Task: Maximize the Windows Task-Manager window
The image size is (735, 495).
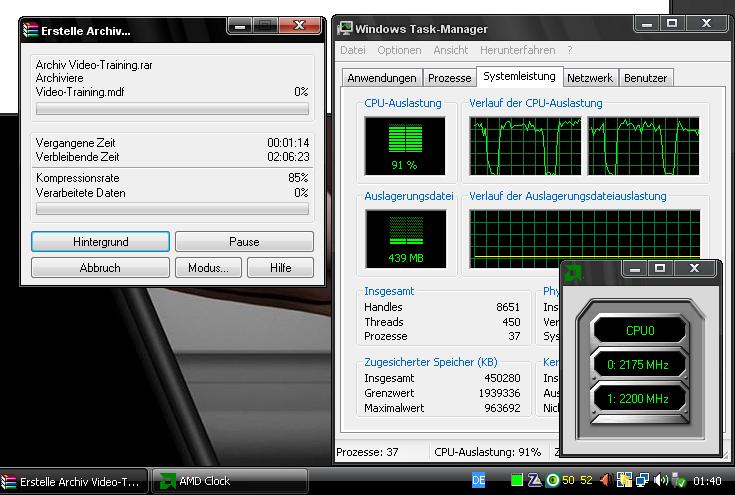Action: click(x=672, y=23)
